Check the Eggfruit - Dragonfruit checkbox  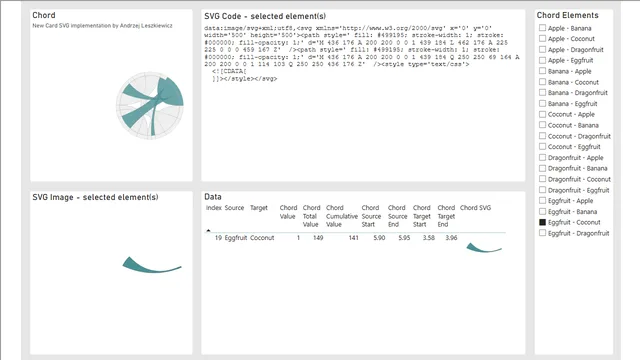pos(542,233)
